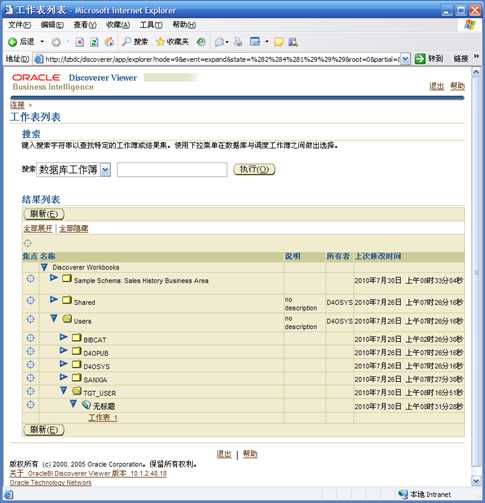Click the 全部展开 link

click(38, 229)
